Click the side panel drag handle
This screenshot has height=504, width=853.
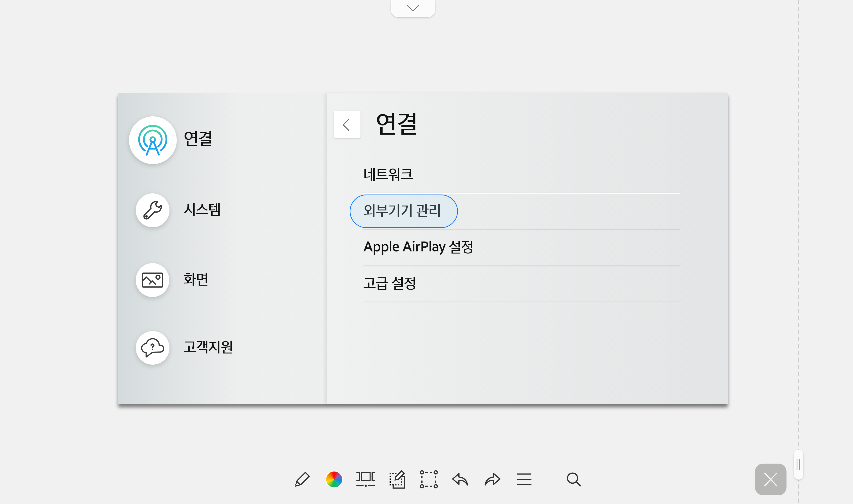tap(798, 465)
